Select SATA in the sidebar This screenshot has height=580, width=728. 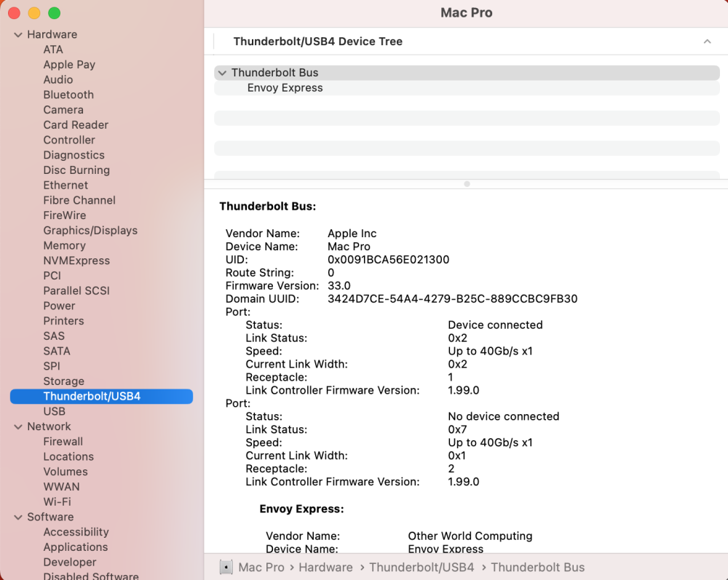click(57, 351)
